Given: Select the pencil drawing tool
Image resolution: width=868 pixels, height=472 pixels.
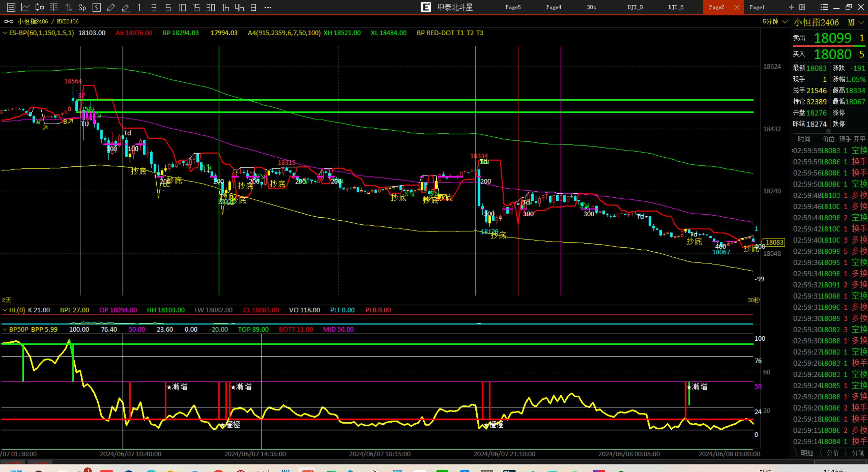Looking at the screenshot, I should (x=111, y=7).
